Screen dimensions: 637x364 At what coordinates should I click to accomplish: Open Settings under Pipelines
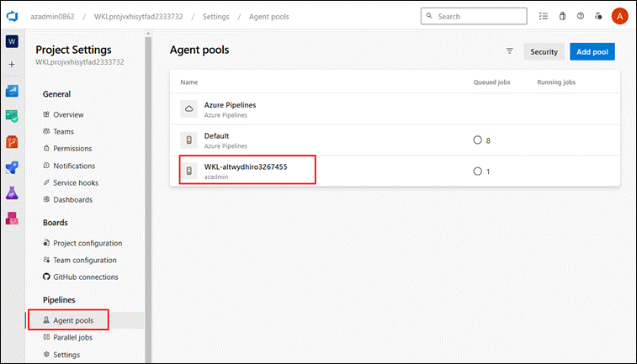(x=61, y=355)
